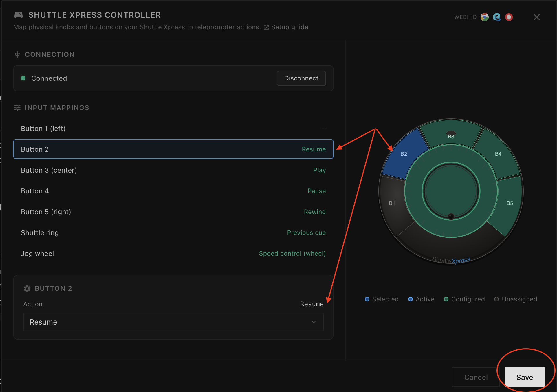Viewport: 557px width, 392px height.
Task: Click the dropdown chevron in the Action field
Action: pos(314,322)
